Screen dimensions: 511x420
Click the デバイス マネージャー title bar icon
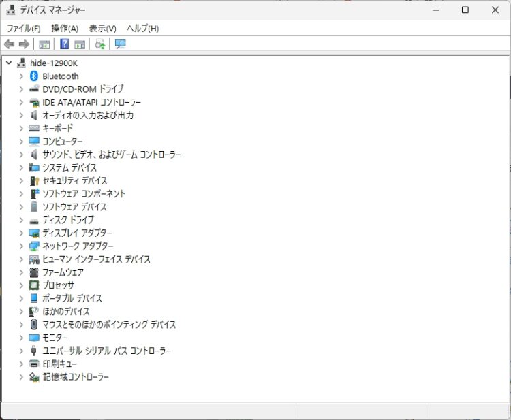point(11,10)
